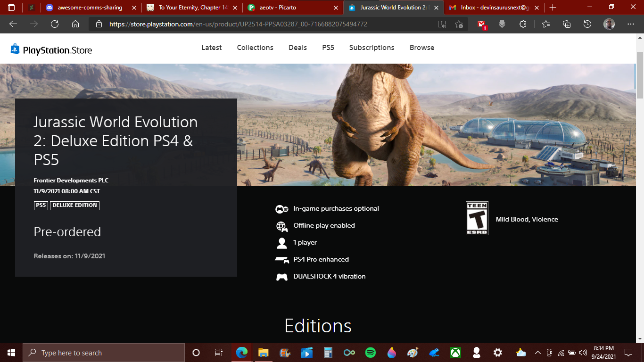Close the awesome-comms-sharing tab
644x362 pixels.
(134, 8)
